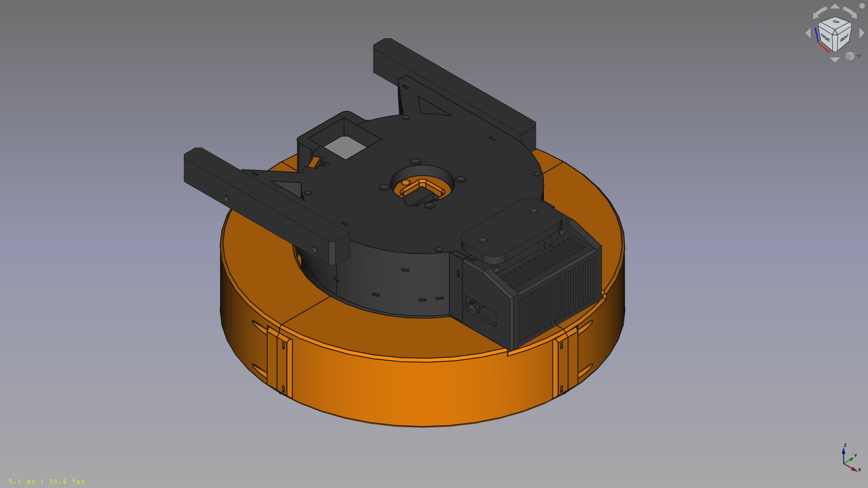Roll view clockwise with the curved right arrow
868x488 pixels.
850,12
